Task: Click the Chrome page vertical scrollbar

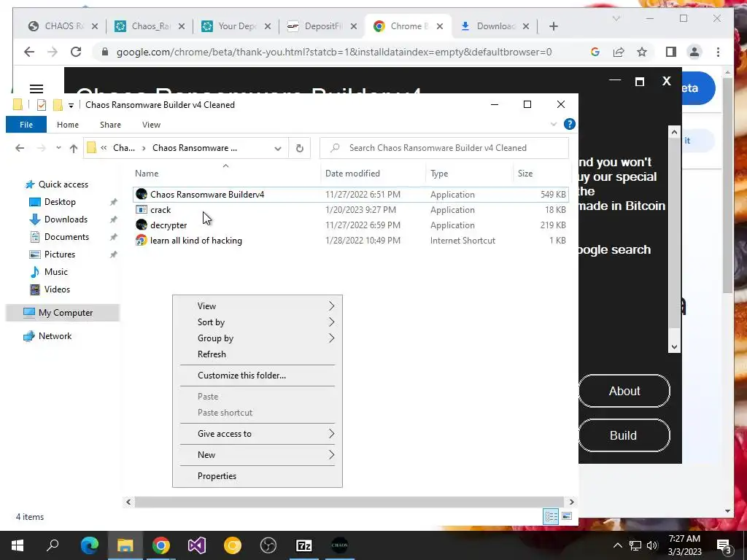Action: (727, 186)
